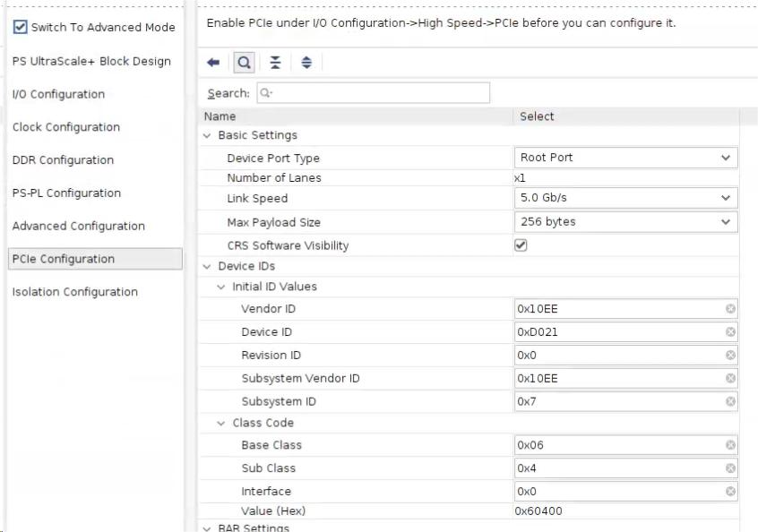Viewport: 758px width, 532px height.
Task: Collapse the Basic Settings section
Action: tap(208, 135)
